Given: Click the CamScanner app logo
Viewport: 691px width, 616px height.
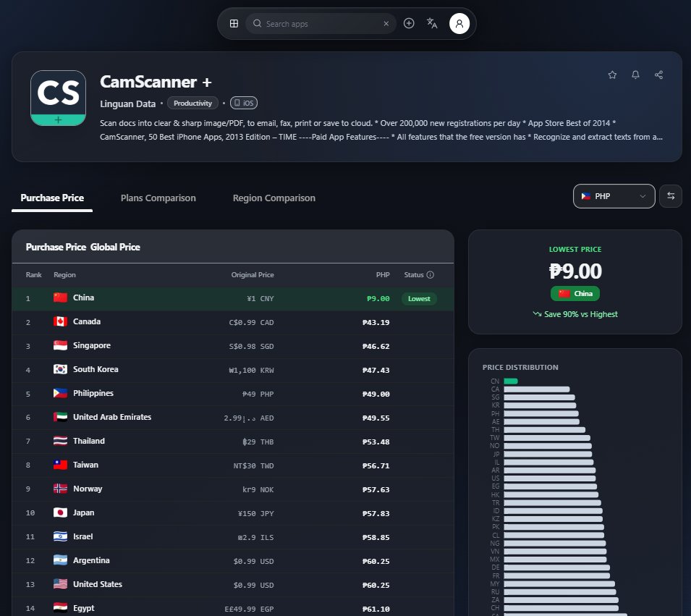Looking at the screenshot, I should [58, 98].
